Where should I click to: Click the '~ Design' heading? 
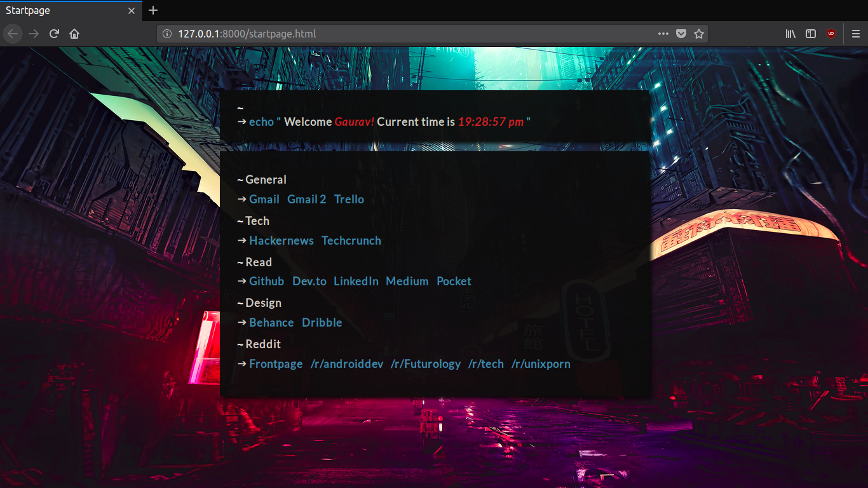[x=259, y=303]
